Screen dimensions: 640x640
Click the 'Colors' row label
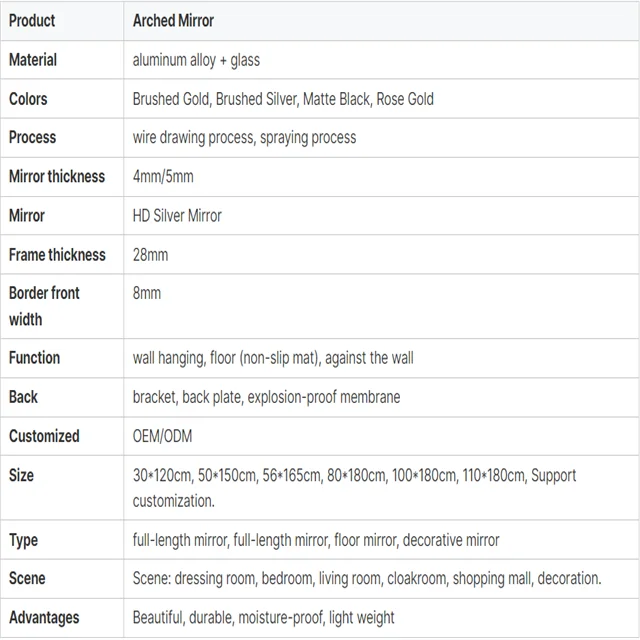click(x=28, y=99)
